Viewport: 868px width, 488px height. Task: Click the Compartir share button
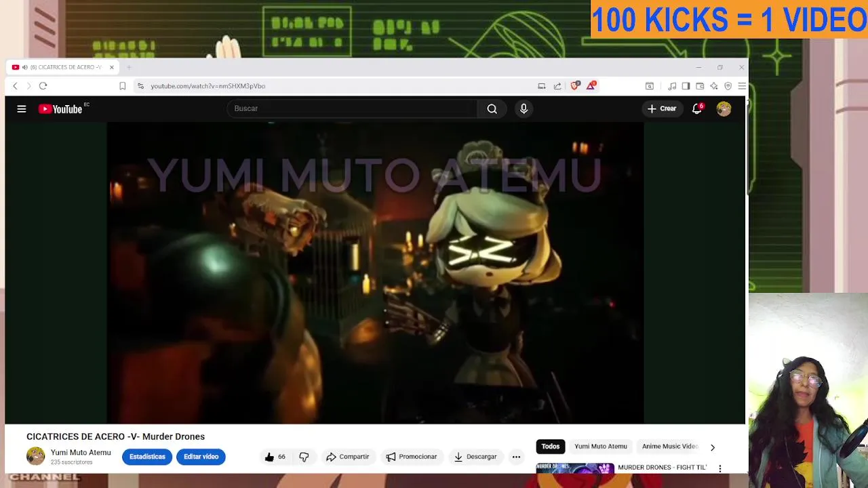point(347,457)
